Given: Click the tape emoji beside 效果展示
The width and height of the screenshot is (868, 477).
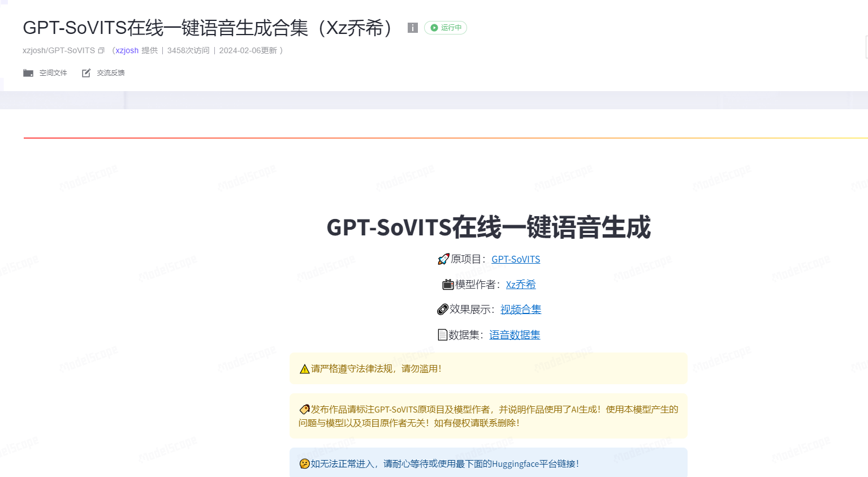Looking at the screenshot, I should point(442,310).
